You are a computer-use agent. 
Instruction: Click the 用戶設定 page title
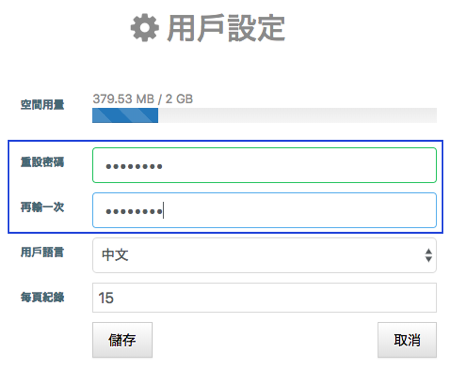[226, 28]
